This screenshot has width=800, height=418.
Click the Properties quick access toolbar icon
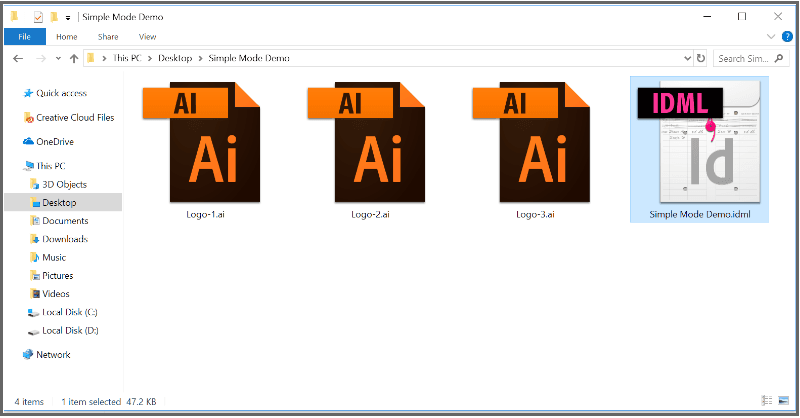pos(38,17)
